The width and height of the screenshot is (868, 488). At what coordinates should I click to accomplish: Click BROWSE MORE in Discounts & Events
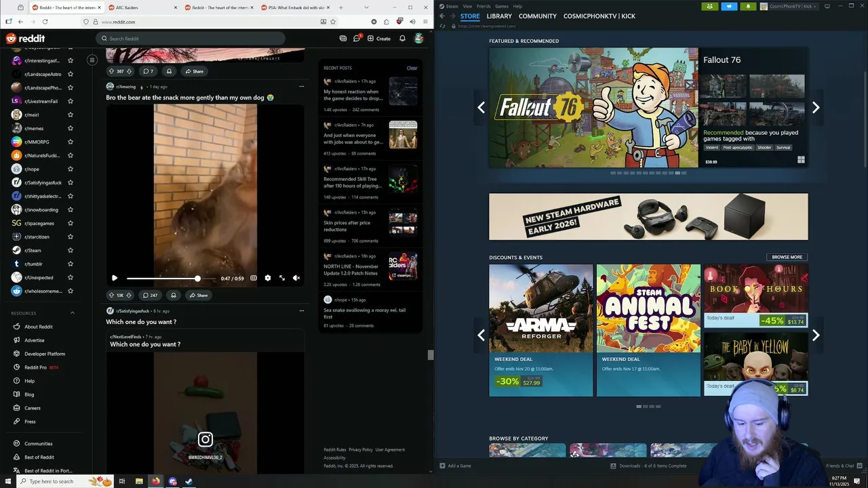click(x=787, y=257)
